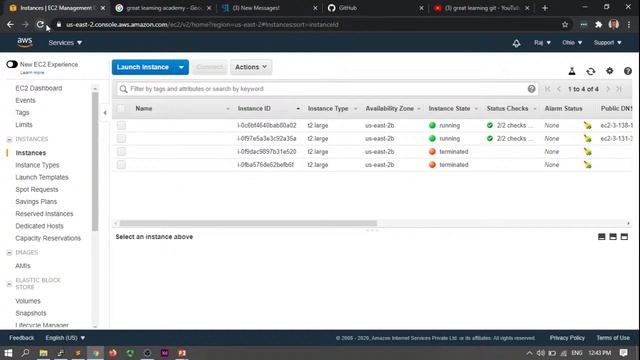
Task: Click alarm icon for instance i-0f9dac9897b31e520
Action: 587,151
